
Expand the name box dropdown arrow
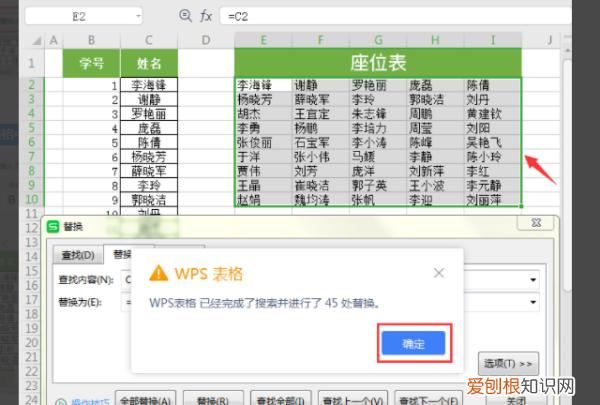(x=138, y=16)
